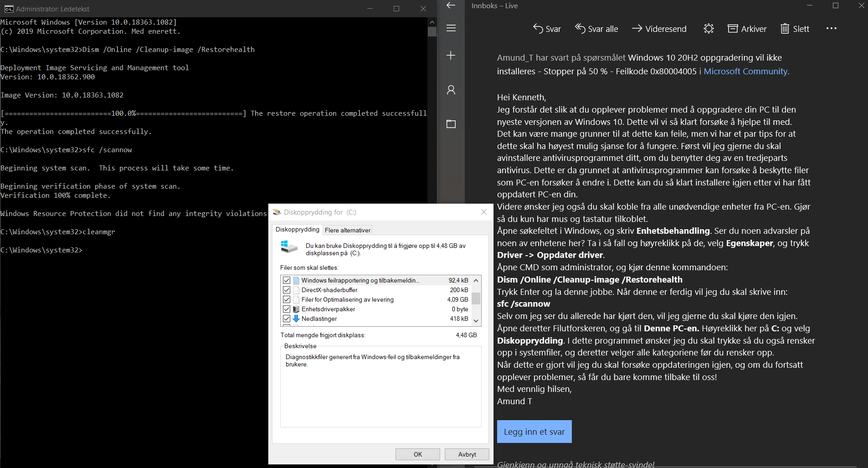Click file list scrollbar down arrow

[476, 321]
